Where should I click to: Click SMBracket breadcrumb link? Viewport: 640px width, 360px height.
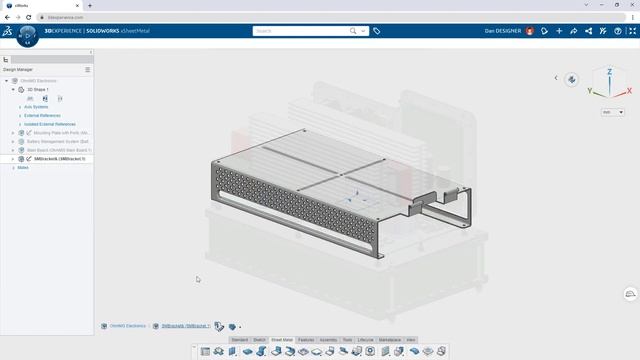click(186, 326)
